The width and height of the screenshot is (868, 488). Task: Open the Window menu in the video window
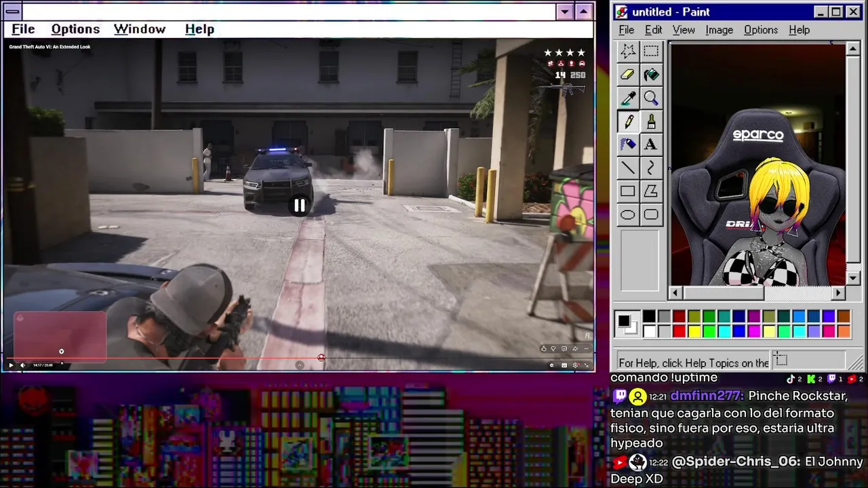pos(140,29)
